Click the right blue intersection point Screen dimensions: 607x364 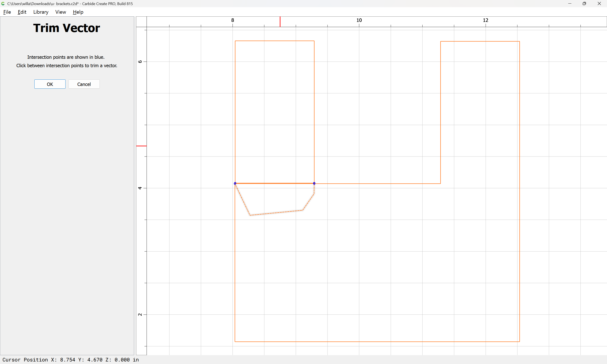click(x=314, y=183)
